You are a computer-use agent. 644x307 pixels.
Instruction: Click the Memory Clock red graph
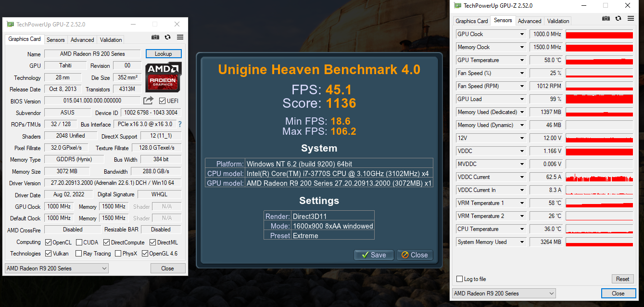[599, 47]
